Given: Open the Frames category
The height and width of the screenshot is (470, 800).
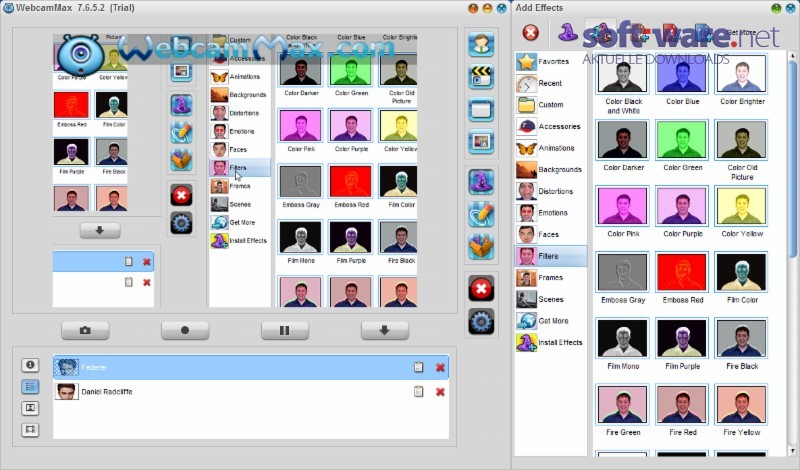Looking at the screenshot, I should coord(551,278).
